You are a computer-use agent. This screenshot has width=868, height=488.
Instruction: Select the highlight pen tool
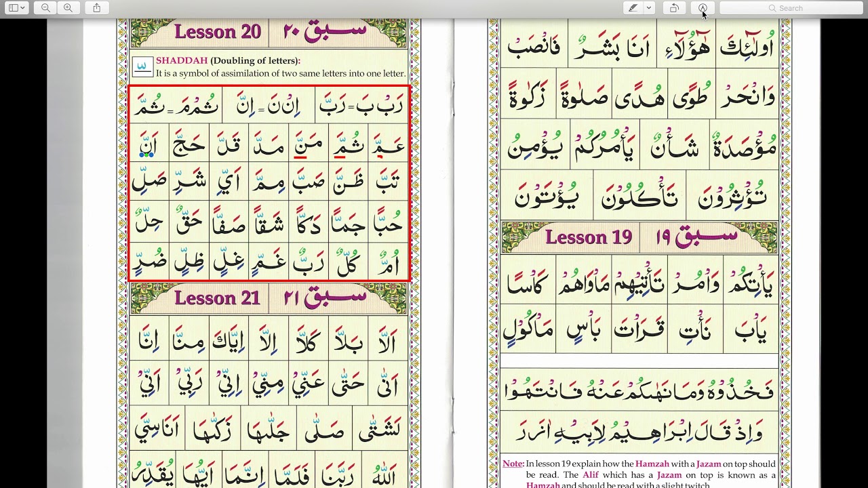tap(633, 8)
